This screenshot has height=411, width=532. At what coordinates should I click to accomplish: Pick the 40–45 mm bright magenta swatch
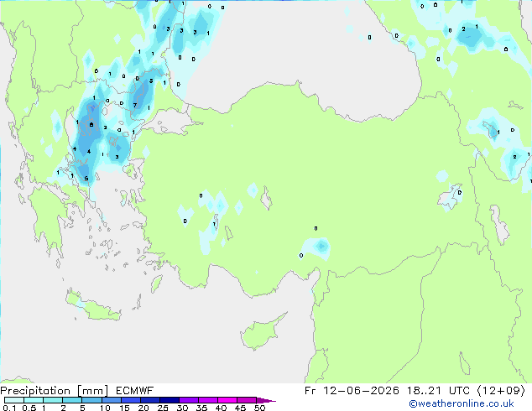tap(227, 400)
